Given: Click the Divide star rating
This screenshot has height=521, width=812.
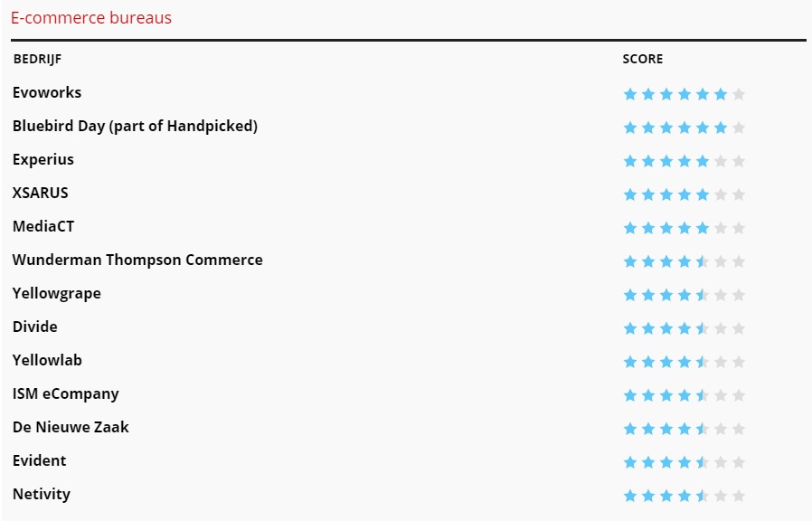Looking at the screenshot, I should tap(685, 328).
